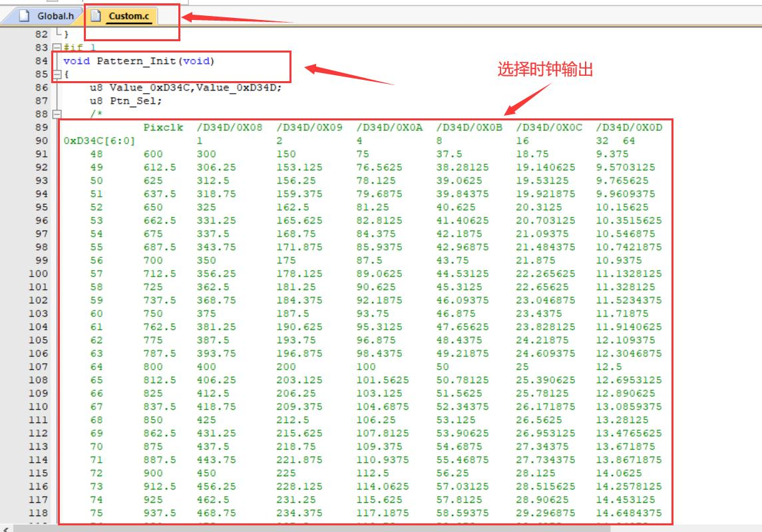Image resolution: width=762 pixels, height=532 pixels.
Task: Click the value '800' on line 107
Action: (152, 367)
